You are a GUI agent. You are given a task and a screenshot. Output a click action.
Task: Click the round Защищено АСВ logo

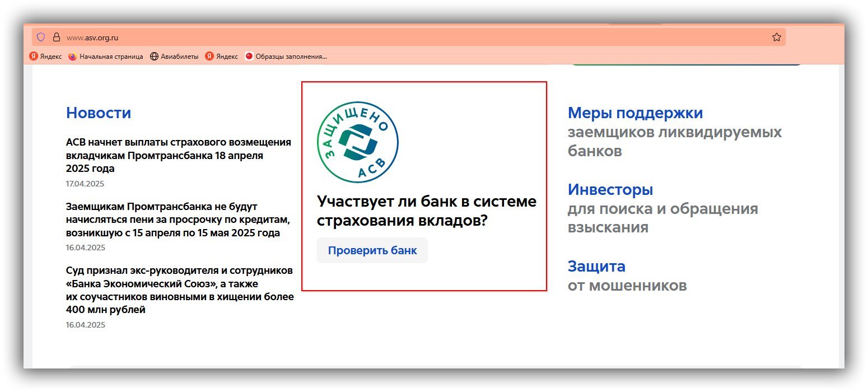(358, 142)
